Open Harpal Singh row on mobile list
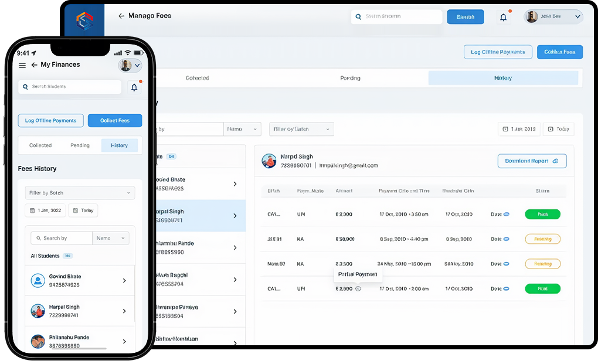The width and height of the screenshot is (598, 364). tap(80, 311)
